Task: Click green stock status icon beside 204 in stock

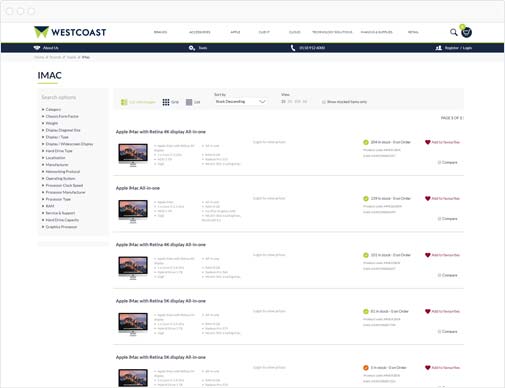Action: 366,142
